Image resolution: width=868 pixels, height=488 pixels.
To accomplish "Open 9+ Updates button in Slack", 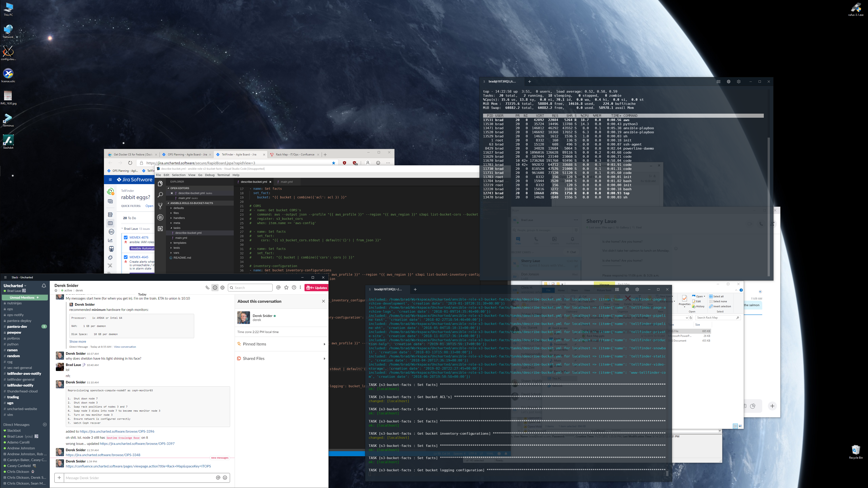I will click(316, 288).
